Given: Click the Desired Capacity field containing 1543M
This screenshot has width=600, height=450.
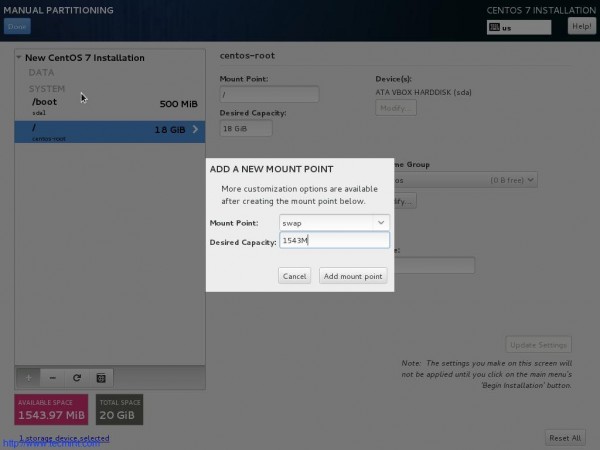Looking at the screenshot, I should [x=334, y=240].
